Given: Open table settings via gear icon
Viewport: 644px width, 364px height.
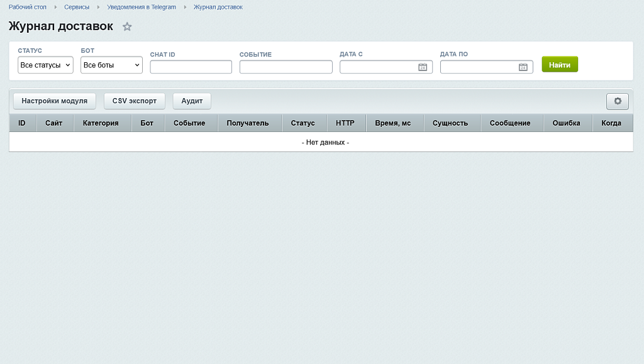Looking at the screenshot, I should point(618,101).
